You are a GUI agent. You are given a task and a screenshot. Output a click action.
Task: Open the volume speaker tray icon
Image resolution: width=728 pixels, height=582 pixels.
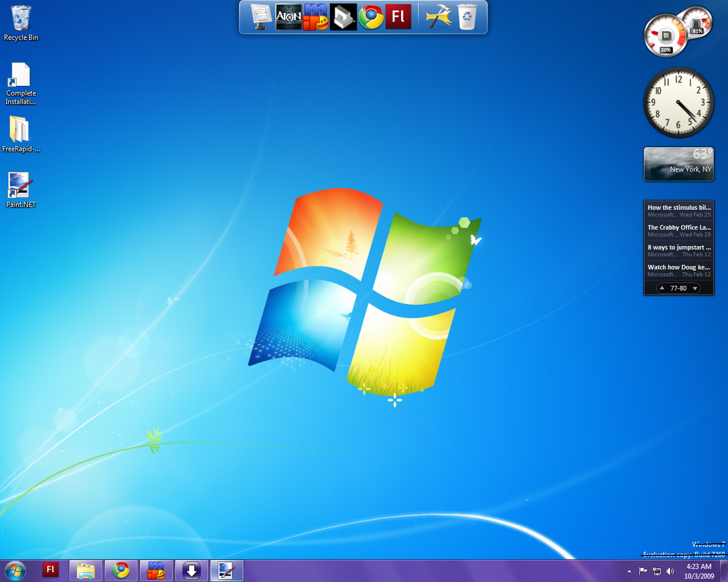(670, 571)
